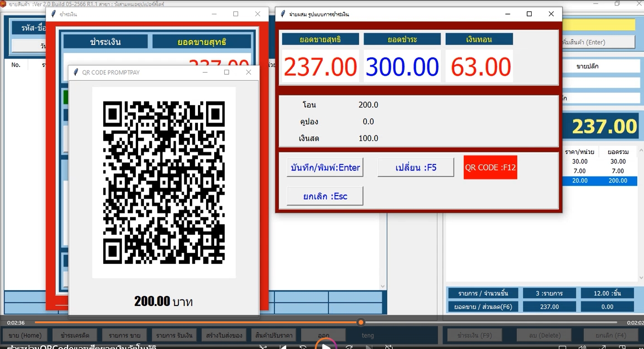
Task: Click the red QR CODE :F12 button
Action: 490,167
